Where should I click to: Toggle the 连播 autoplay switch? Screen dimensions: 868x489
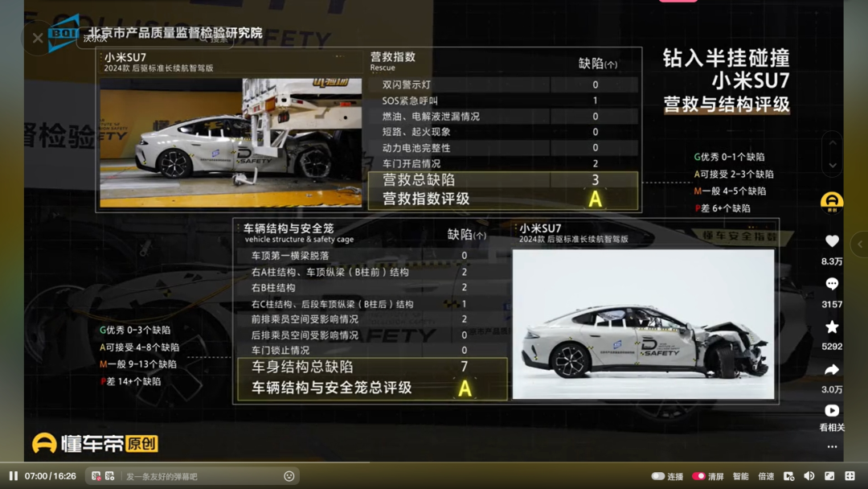(x=658, y=476)
